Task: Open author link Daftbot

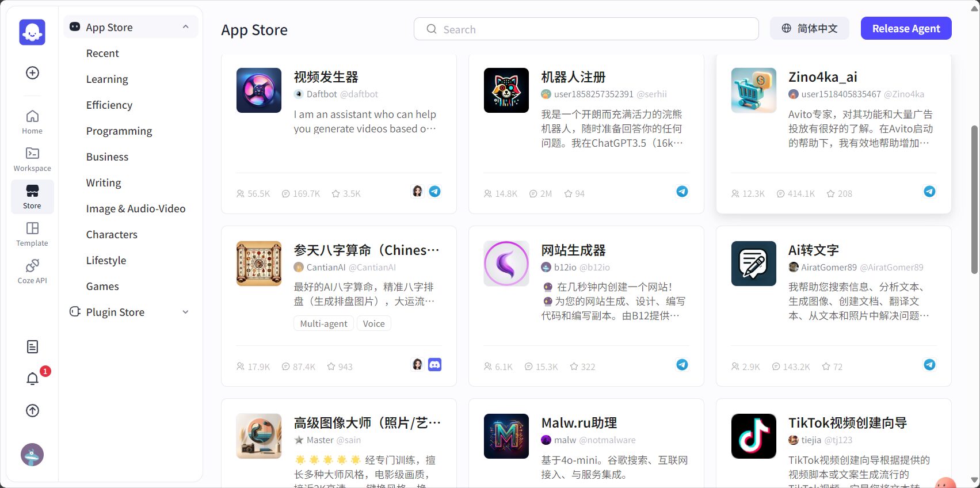Action: [x=322, y=94]
